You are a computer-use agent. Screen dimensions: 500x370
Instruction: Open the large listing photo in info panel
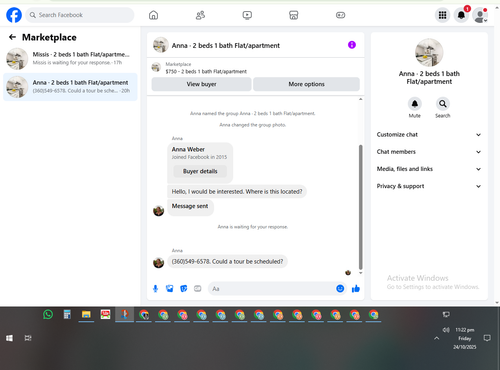(x=429, y=52)
